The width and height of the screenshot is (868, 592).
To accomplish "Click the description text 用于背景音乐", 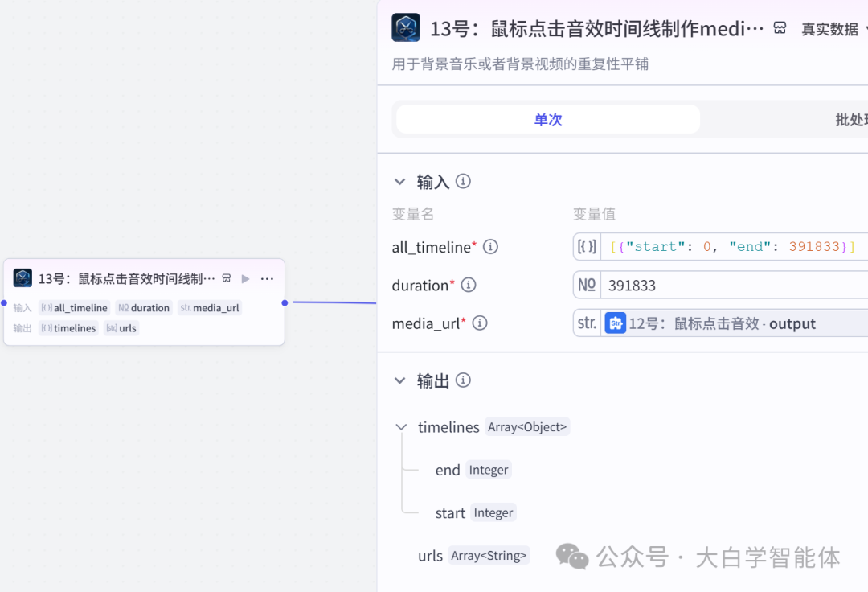I will click(520, 64).
